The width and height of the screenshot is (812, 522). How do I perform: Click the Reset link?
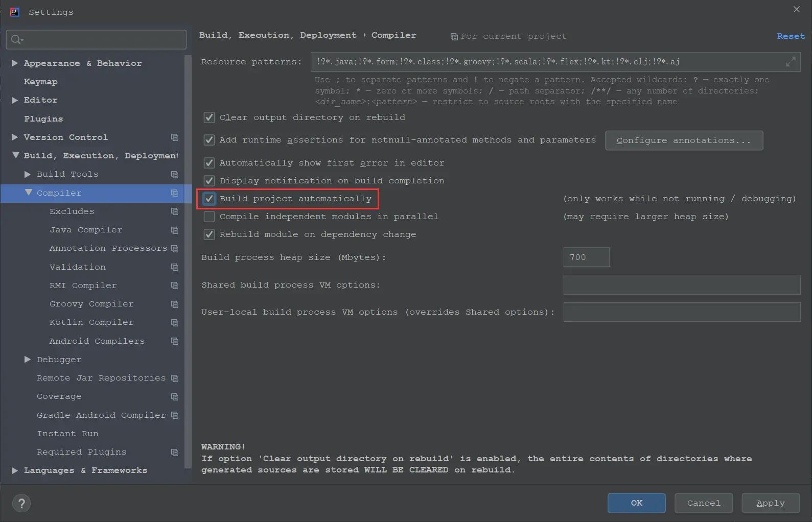pyautogui.click(x=791, y=36)
